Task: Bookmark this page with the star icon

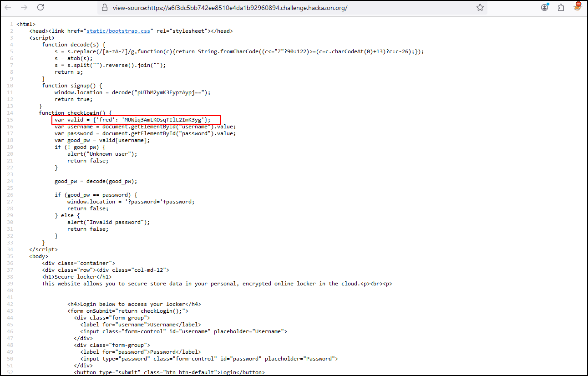Action: pos(480,8)
